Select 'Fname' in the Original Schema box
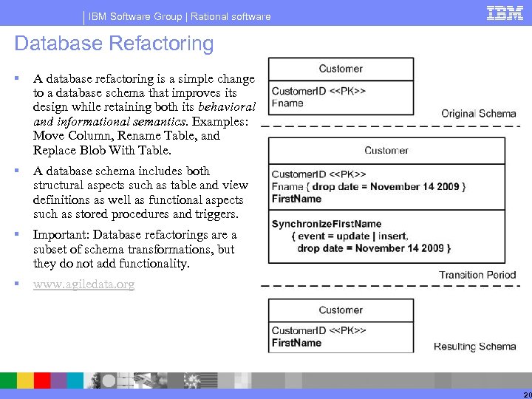Image resolution: width=532 pixels, height=399 pixels. (287, 103)
